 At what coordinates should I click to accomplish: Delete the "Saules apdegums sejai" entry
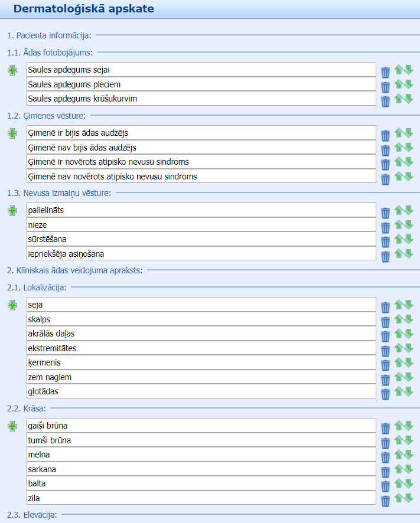(x=385, y=72)
